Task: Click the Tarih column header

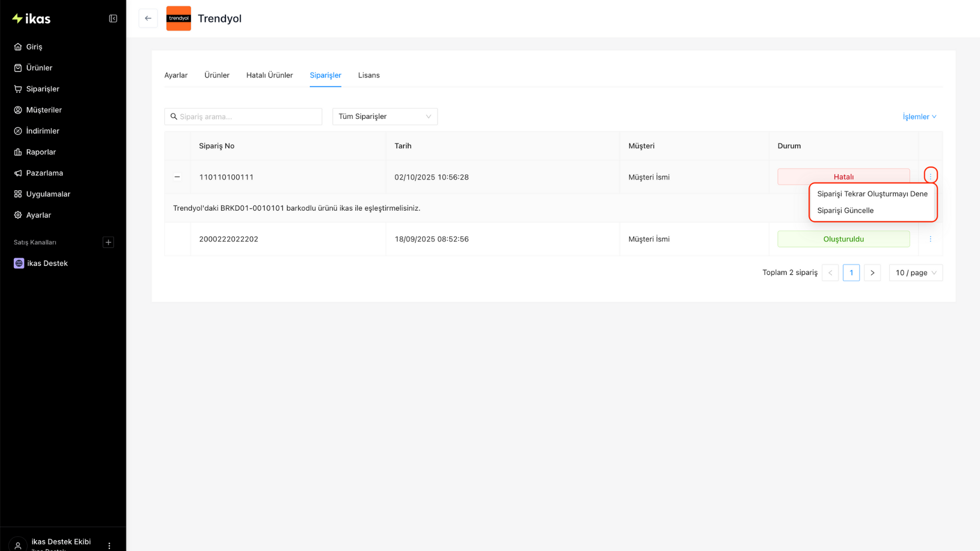Action: click(403, 146)
